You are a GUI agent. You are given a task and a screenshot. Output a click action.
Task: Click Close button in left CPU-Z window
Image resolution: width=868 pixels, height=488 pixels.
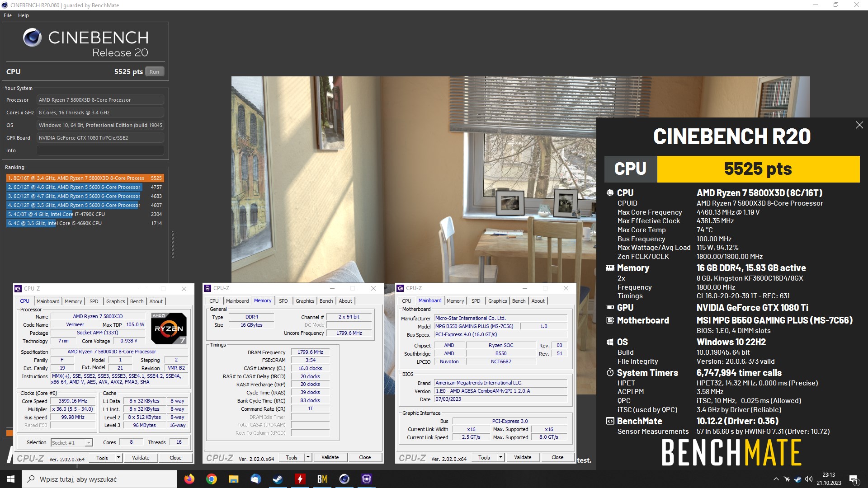(x=175, y=458)
